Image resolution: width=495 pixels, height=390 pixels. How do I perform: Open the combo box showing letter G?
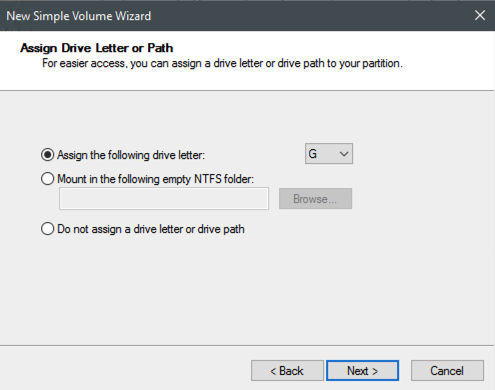329,154
